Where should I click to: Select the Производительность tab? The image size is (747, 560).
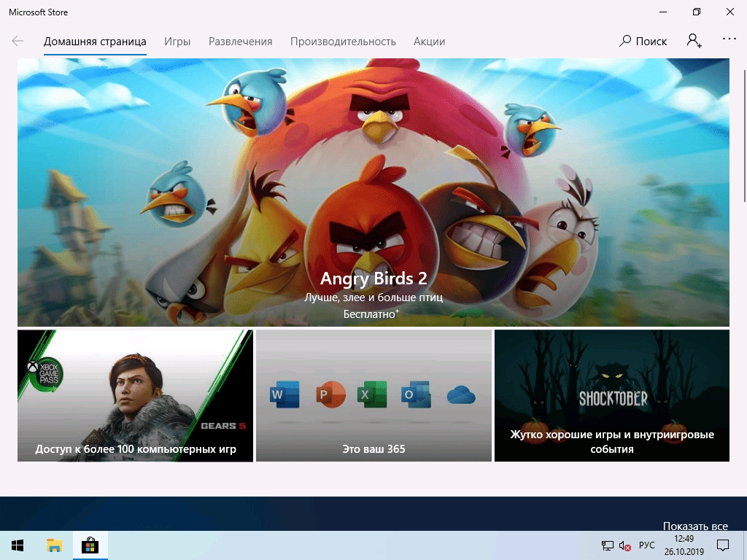tap(343, 42)
